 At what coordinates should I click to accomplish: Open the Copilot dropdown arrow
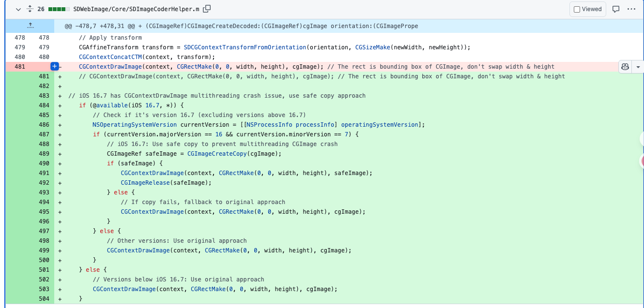638,67
